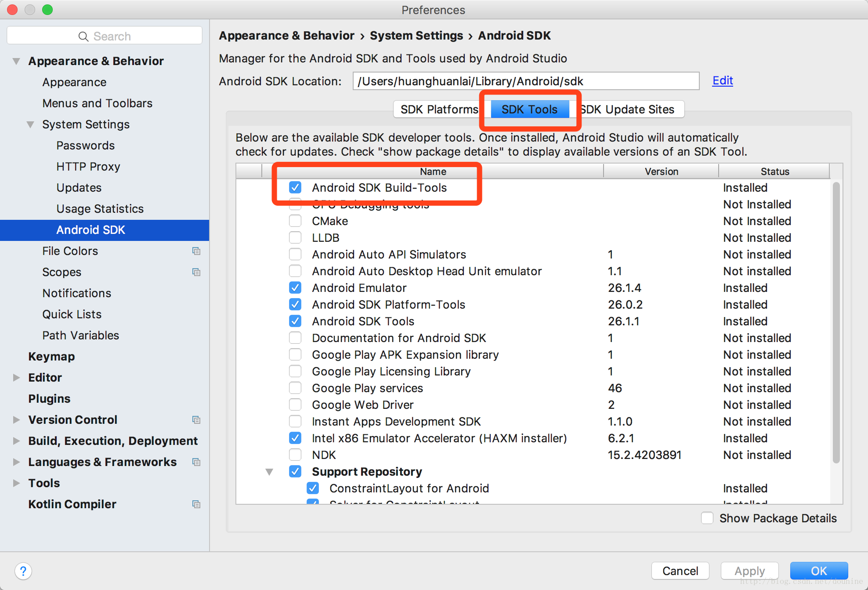Enable Google Play services checkbox

(295, 389)
